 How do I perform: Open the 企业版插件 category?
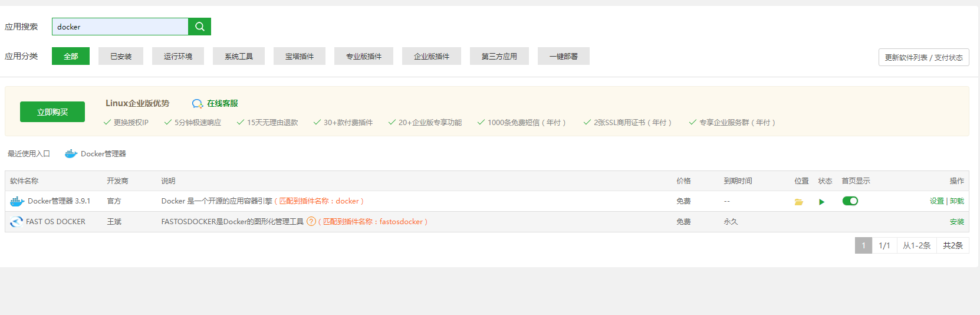point(432,56)
